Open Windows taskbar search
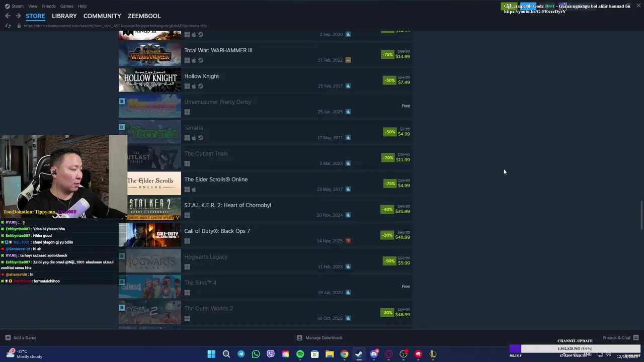This screenshot has height=362, width=644. pos(226,354)
